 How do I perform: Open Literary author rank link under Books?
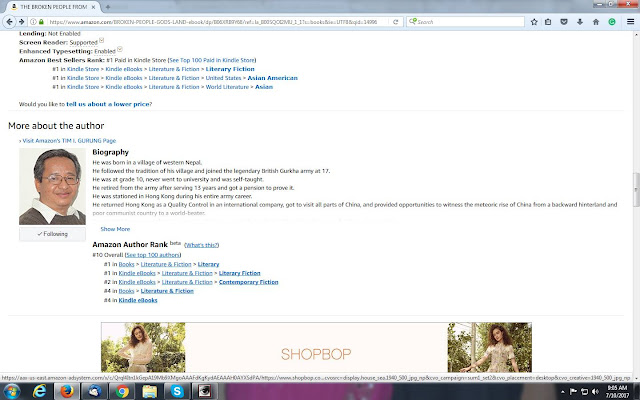tap(208, 264)
